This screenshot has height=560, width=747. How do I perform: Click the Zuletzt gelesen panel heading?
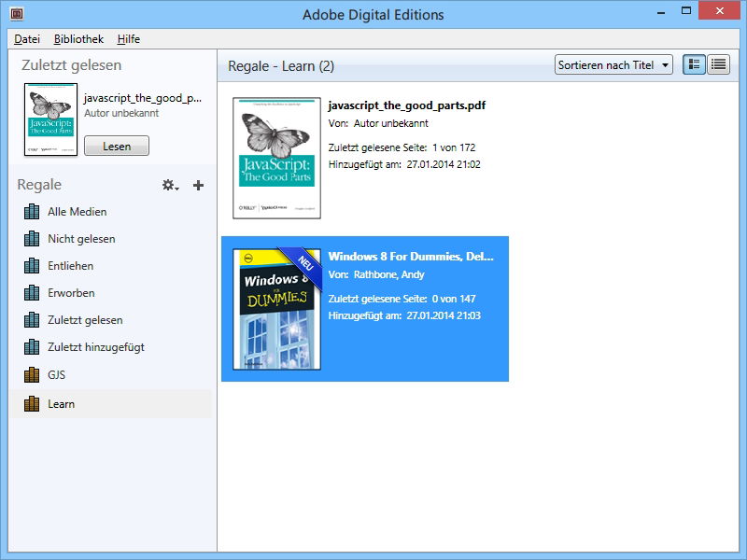coord(72,65)
